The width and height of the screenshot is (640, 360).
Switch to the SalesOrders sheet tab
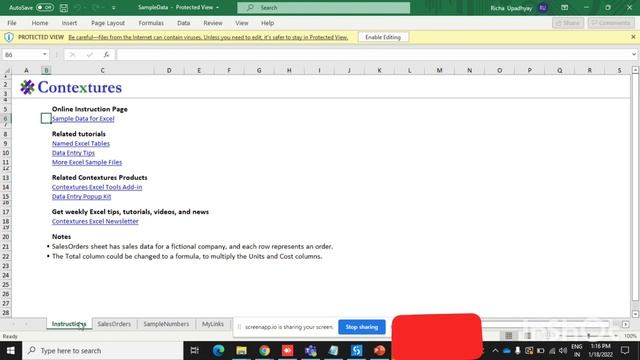(x=114, y=324)
